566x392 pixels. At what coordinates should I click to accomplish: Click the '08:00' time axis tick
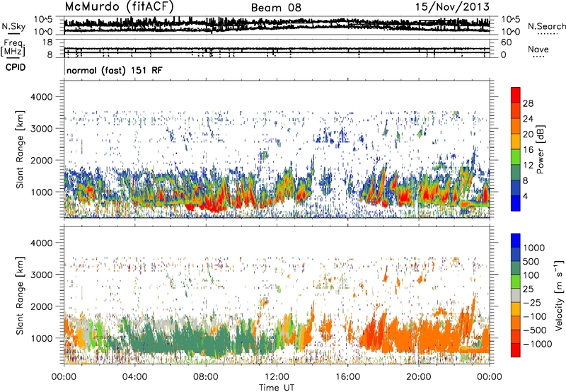pos(205,377)
